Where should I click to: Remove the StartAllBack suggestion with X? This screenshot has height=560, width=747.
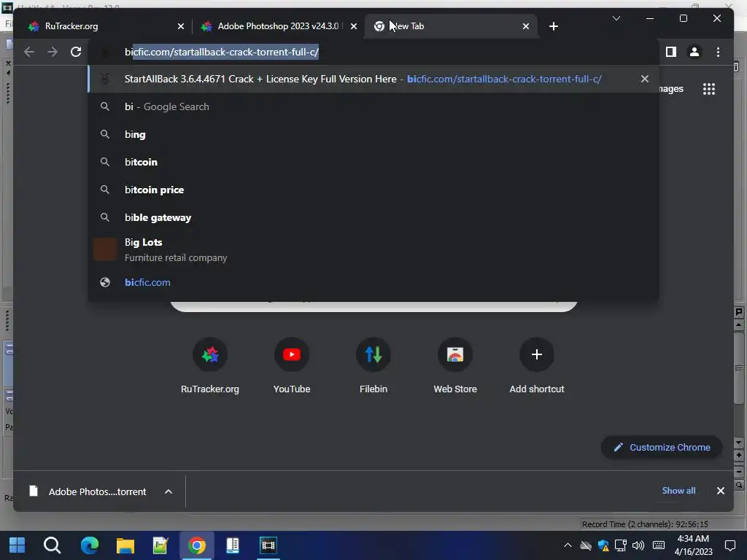pyautogui.click(x=644, y=79)
